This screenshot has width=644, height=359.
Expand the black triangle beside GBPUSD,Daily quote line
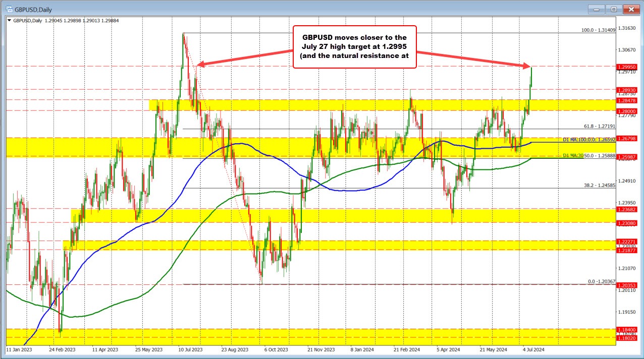tap(9, 21)
